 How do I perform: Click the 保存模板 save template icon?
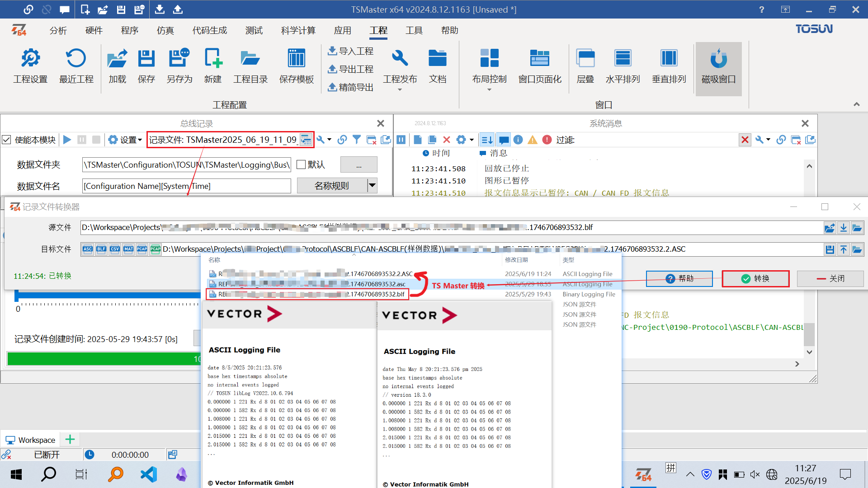[x=297, y=66]
